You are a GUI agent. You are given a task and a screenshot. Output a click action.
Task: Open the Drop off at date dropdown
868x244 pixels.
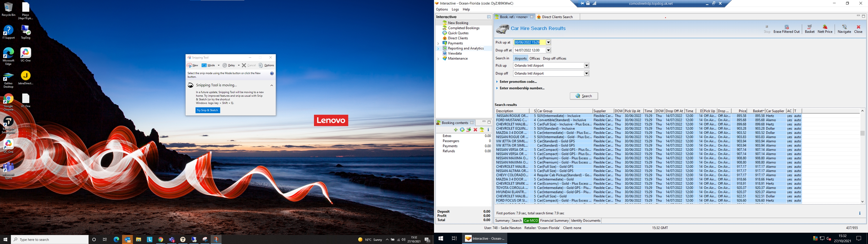[548, 50]
